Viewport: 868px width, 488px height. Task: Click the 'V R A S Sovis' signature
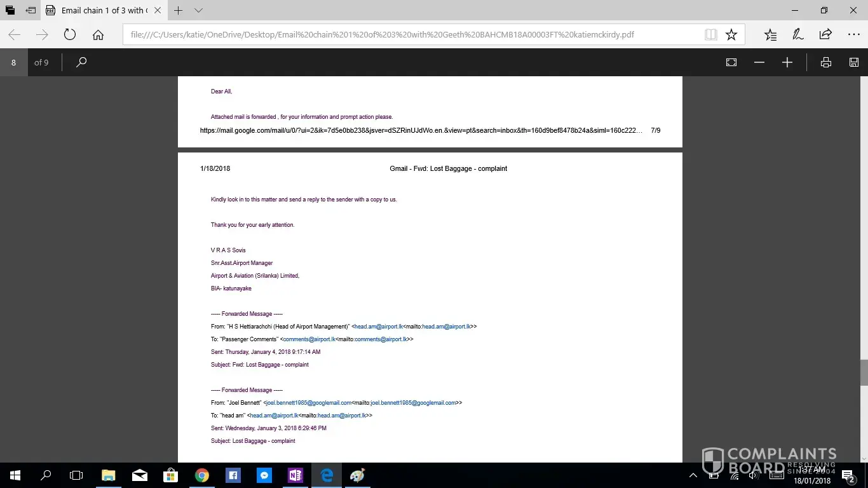click(x=228, y=250)
